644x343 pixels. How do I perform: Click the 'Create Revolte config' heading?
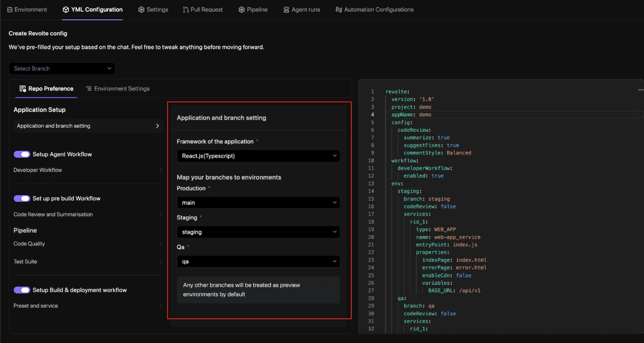tap(38, 33)
